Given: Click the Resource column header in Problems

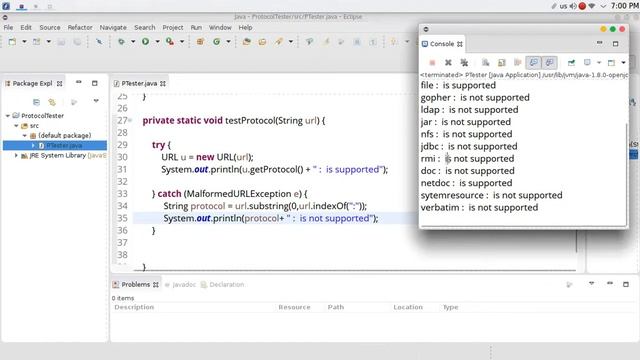Looking at the screenshot, I should [294, 307].
